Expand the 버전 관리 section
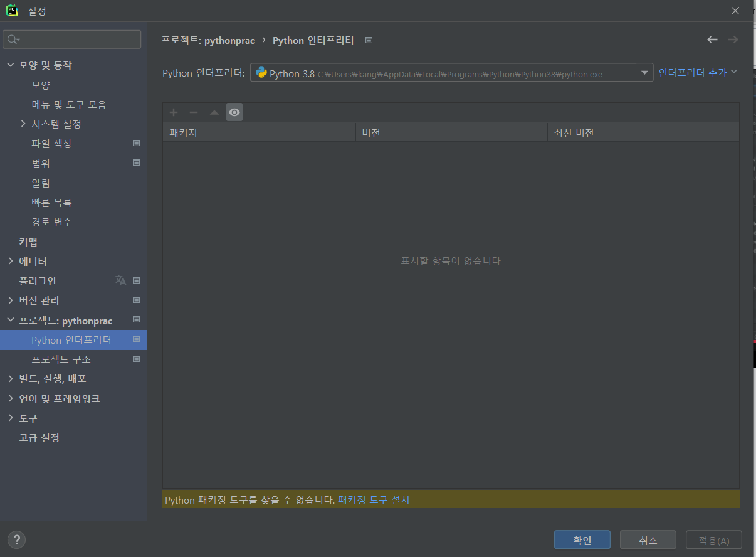This screenshot has height=557, width=756. tap(11, 300)
